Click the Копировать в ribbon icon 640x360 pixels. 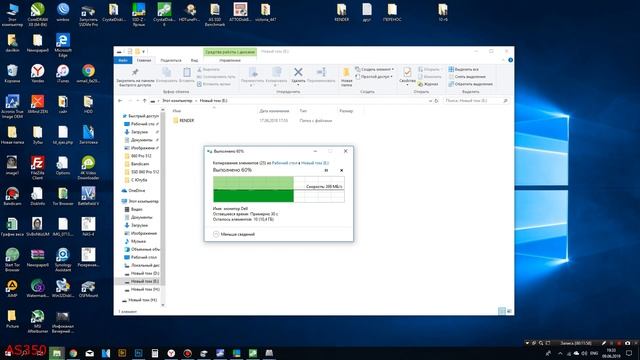[x=276, y=76]
